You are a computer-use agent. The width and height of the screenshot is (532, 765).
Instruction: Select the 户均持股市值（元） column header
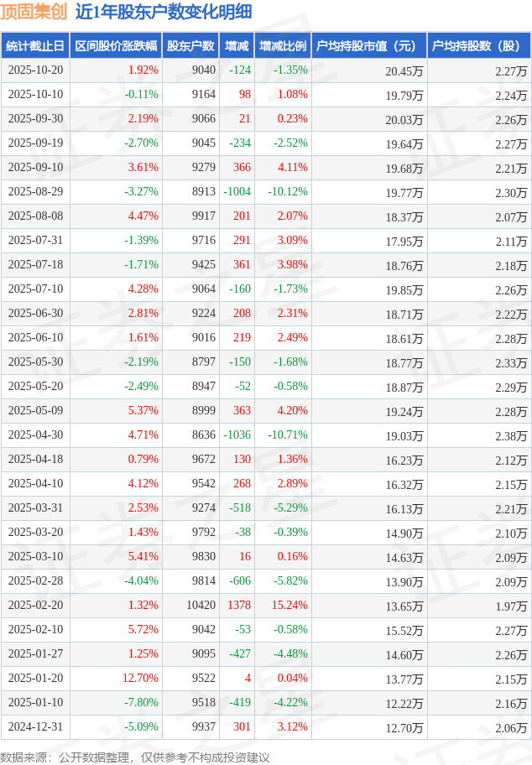[369, 46]
